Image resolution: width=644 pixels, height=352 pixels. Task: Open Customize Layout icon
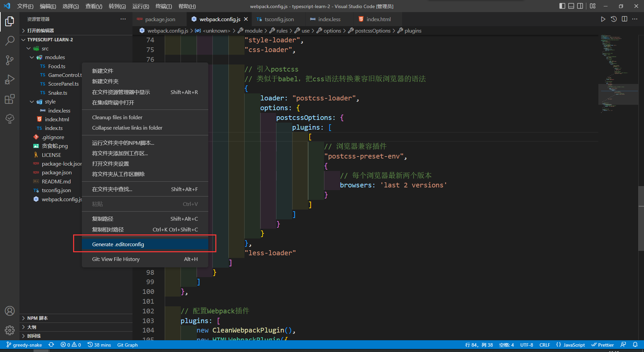click(593, 6)
